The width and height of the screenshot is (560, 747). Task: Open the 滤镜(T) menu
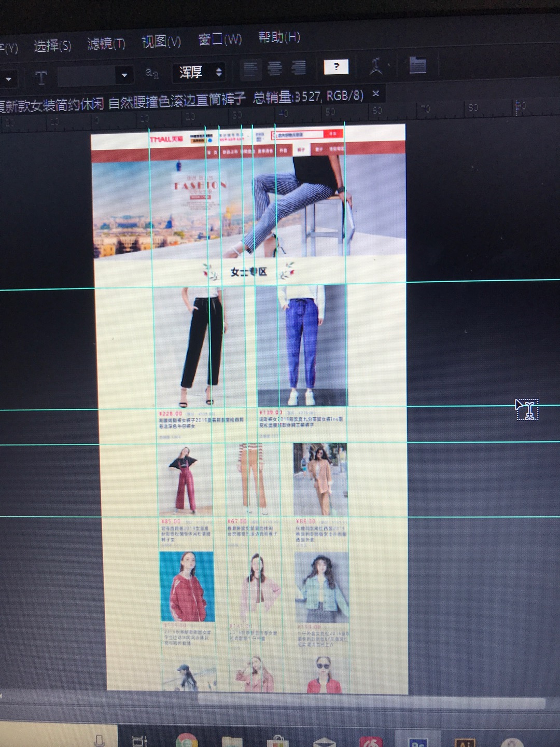click(106, 44)
